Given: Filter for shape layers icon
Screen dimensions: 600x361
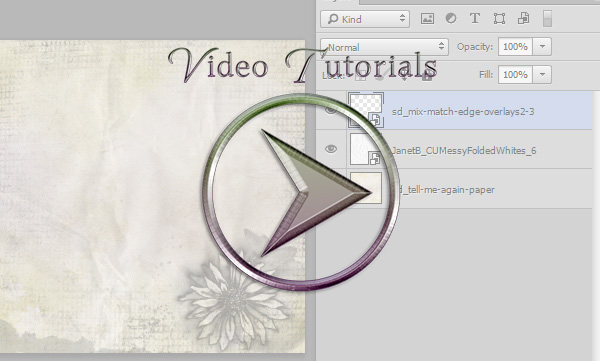Looking at the screenshot, I should 499,19.
